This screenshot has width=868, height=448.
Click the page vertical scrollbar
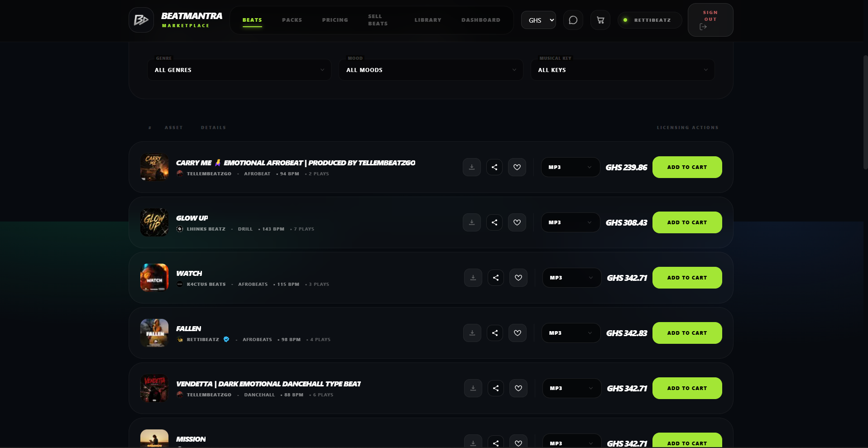(x=865, y=112)
